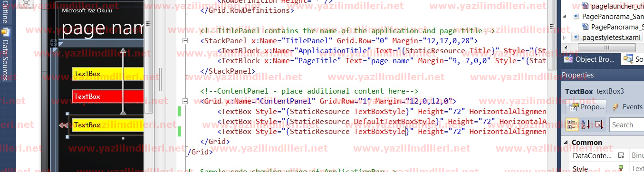Open the Document Outline side tab

tap(5, 12)
